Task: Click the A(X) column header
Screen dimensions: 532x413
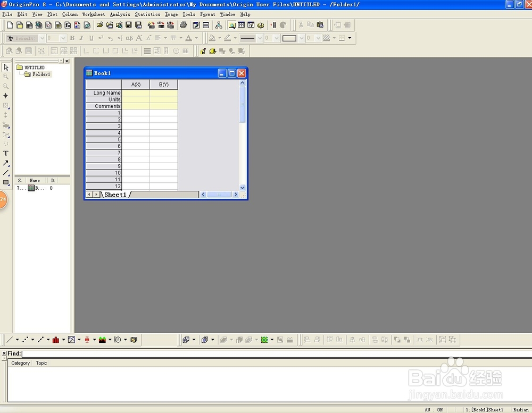Action: (136, 85)
